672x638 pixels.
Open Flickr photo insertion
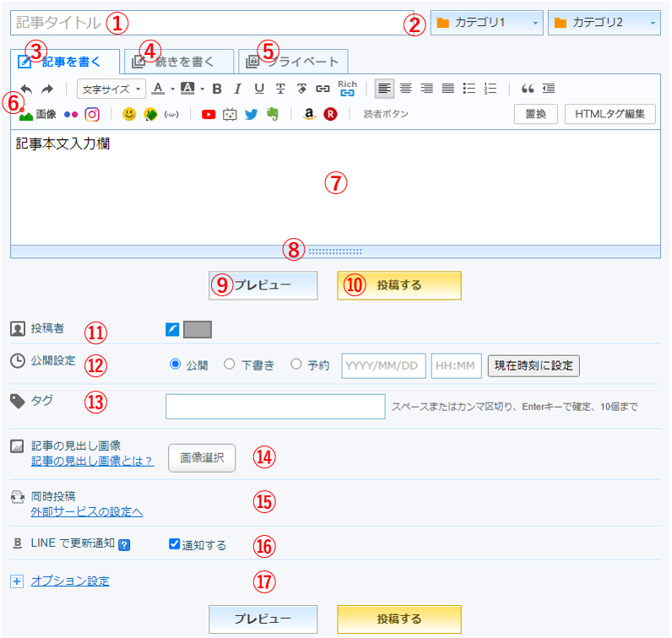pos(71,115)
